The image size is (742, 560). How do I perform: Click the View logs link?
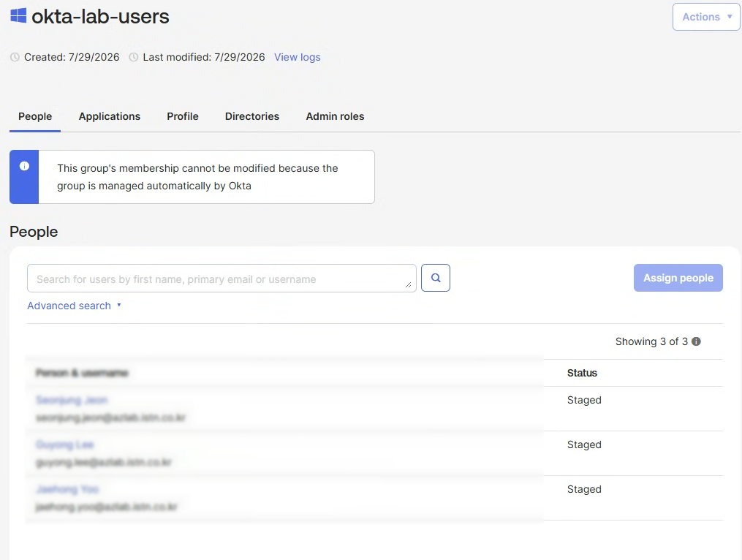pos(298,57)
